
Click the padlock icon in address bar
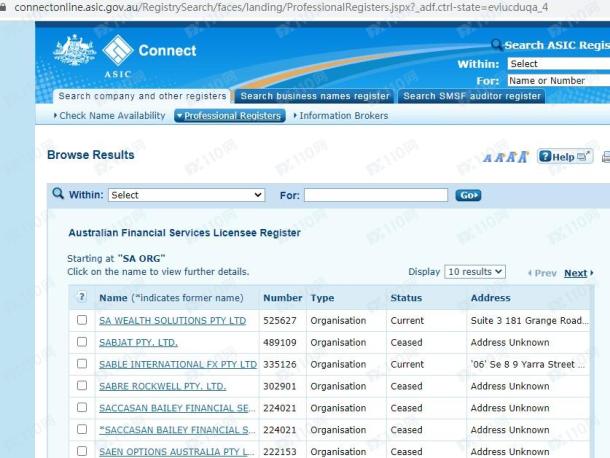coord(3,7)
